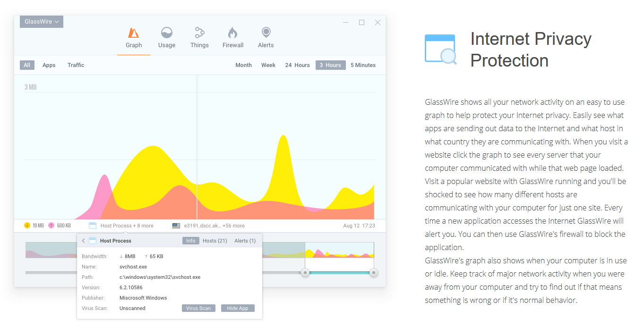
Task: Open the Usage view icon
Action: (166, 33)
